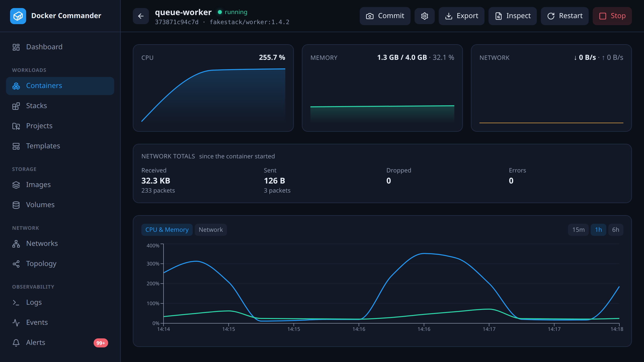Go back using the arrow button

(x=141, y=16)
